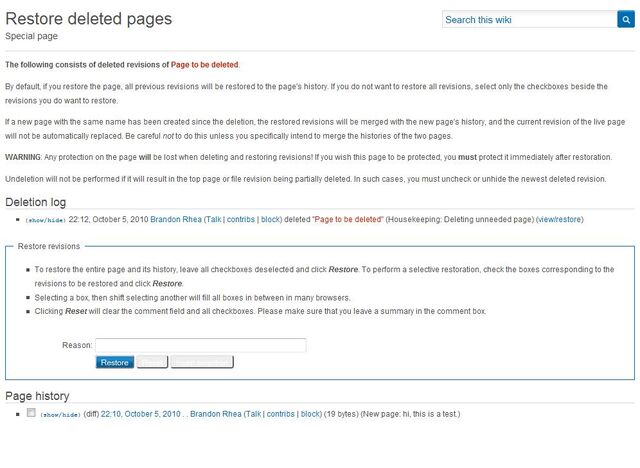
Task: Open the quoted Page to be deleted link in log
Action: tap(348, 219)
